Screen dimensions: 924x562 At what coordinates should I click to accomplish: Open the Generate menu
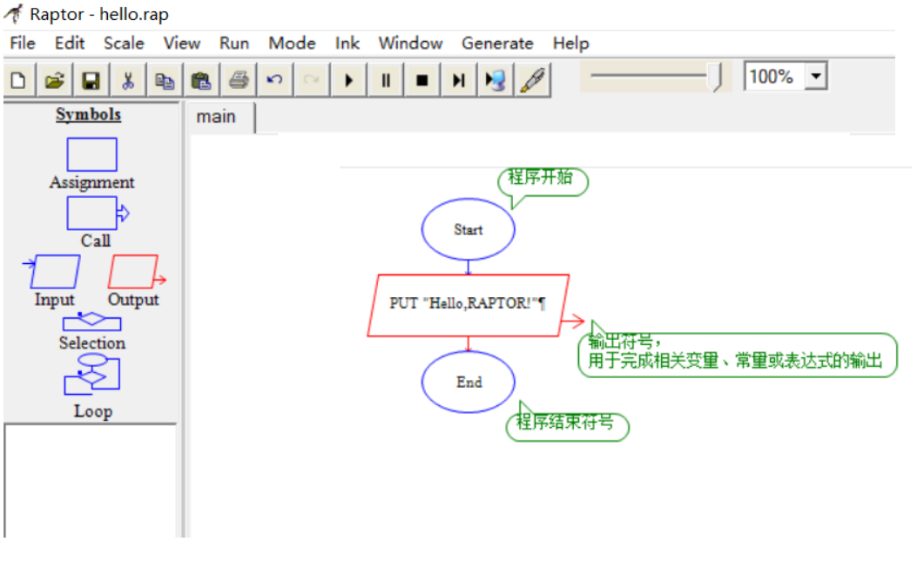pos(497,43)
